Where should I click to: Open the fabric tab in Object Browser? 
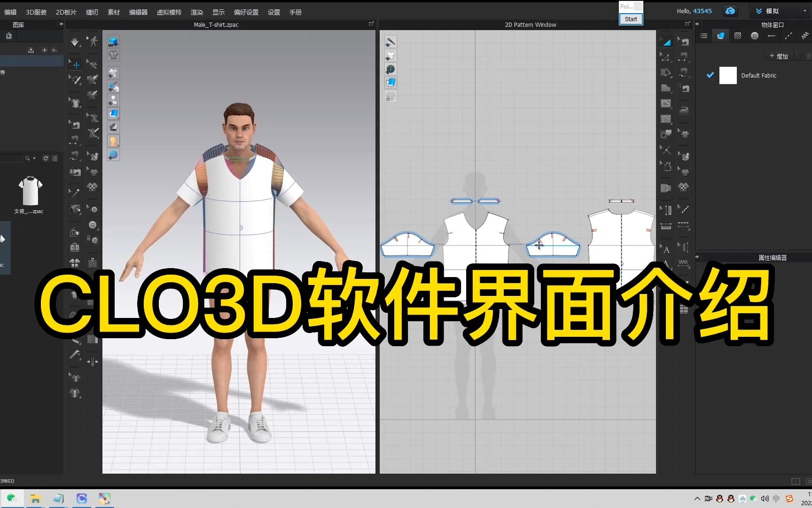[x=720, y=36]
